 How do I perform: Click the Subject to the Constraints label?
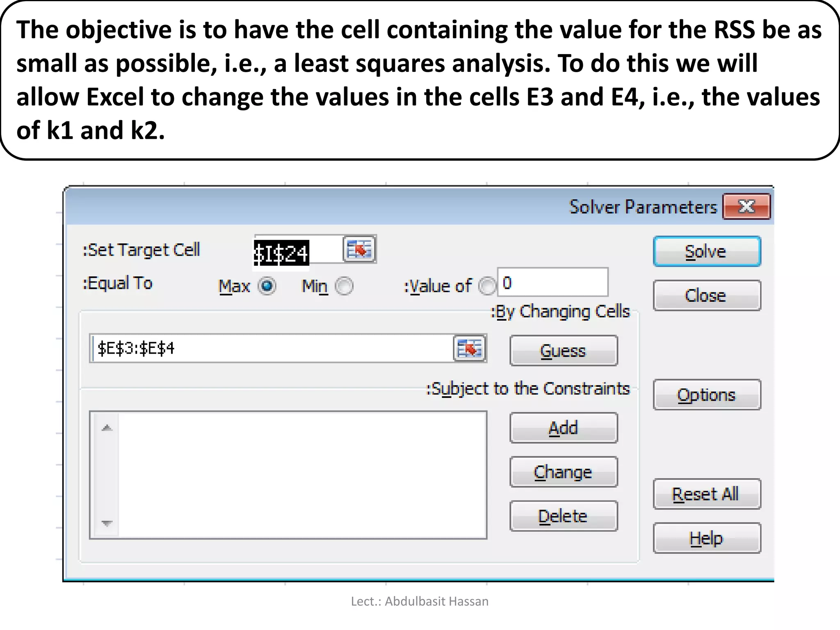528,388
